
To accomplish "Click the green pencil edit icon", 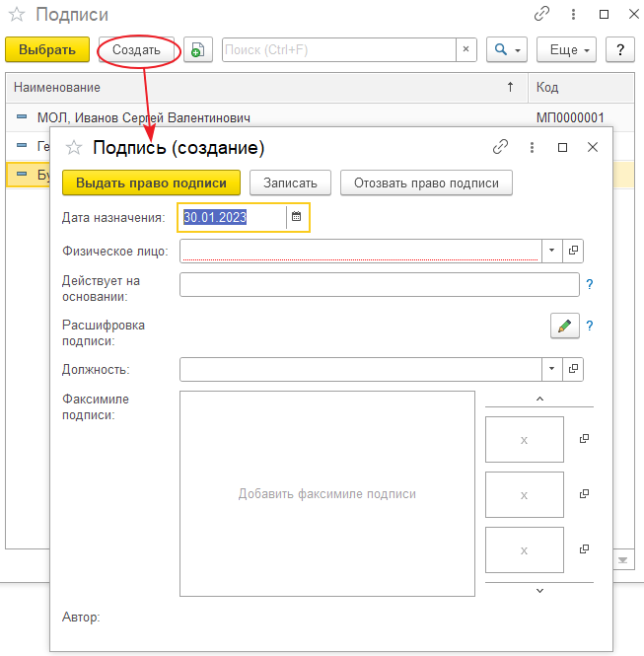I will [x=564, y=327].
